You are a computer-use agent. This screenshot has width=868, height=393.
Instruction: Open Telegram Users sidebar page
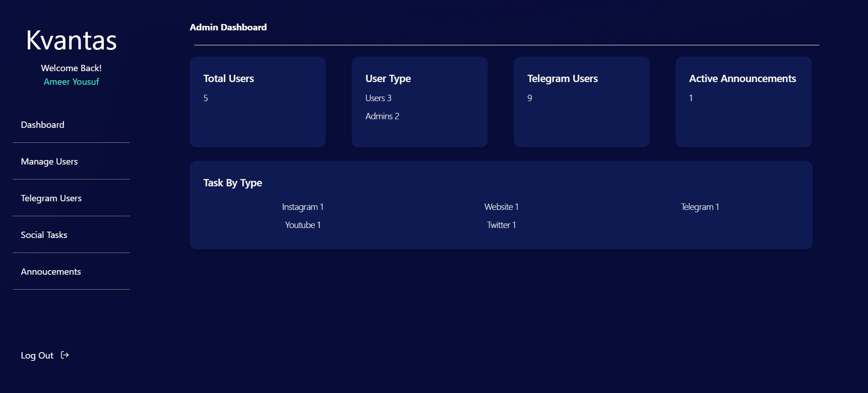pos(51,198)
